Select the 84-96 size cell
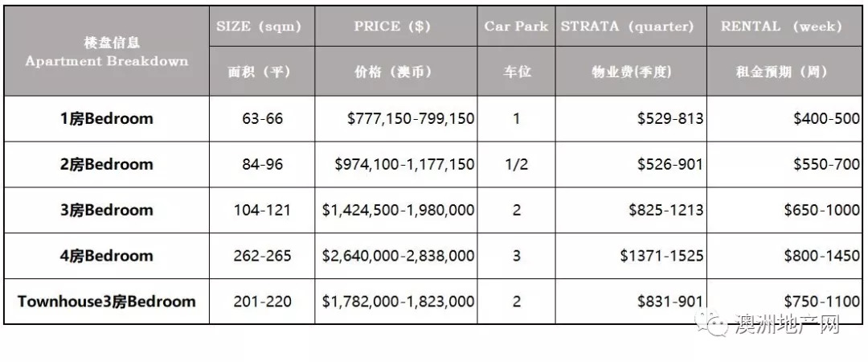This screenshot has width=868, height=362. pos(263,165)
